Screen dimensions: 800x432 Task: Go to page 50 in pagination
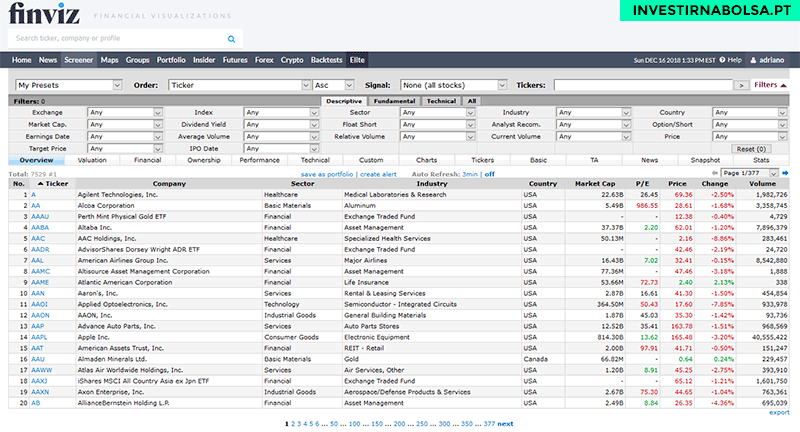pyautogui.click(x=334, y=424)
